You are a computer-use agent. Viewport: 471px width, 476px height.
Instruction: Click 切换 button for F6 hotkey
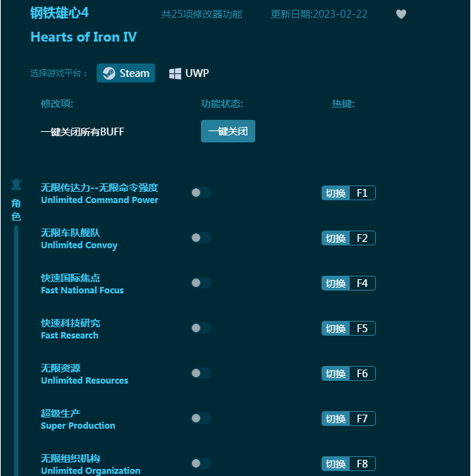336,374
